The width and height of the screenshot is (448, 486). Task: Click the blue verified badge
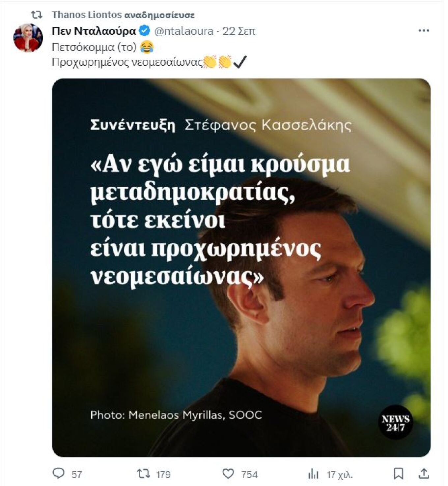click(145, 31)
